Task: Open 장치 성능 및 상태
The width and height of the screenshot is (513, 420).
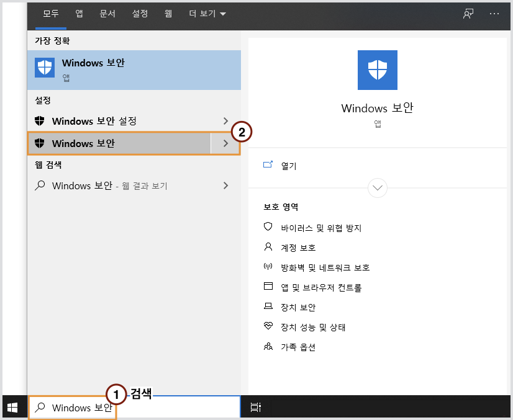Action: 313,327
